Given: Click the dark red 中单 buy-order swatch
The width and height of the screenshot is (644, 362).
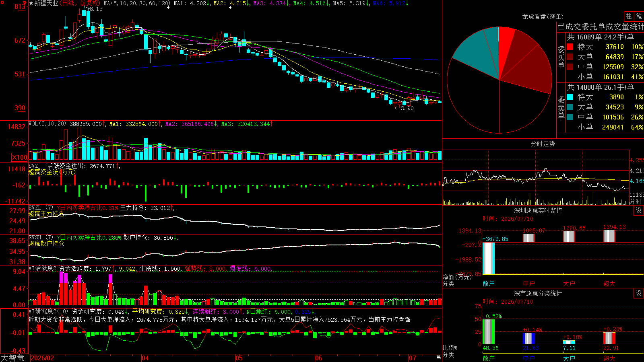Looking at the screenshot, I should (570, 67).
